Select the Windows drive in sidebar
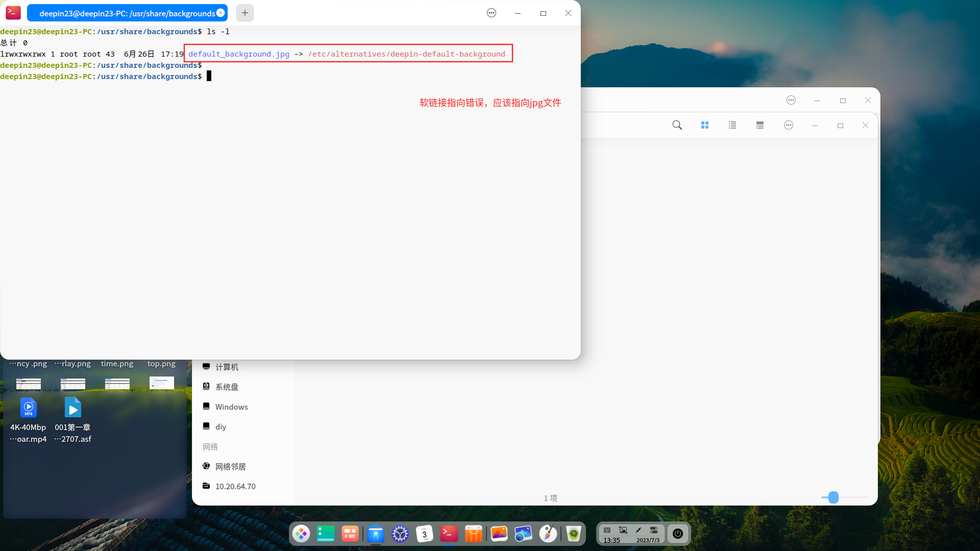The height and width of the screenshot is (551, 980). coord(231,406)
